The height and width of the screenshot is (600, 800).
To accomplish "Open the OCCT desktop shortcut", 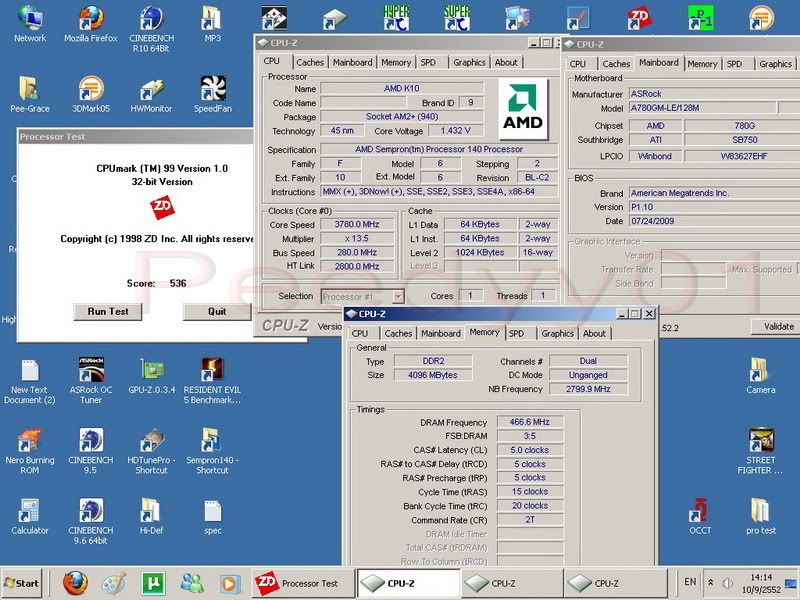I will (x=700, y=516).
